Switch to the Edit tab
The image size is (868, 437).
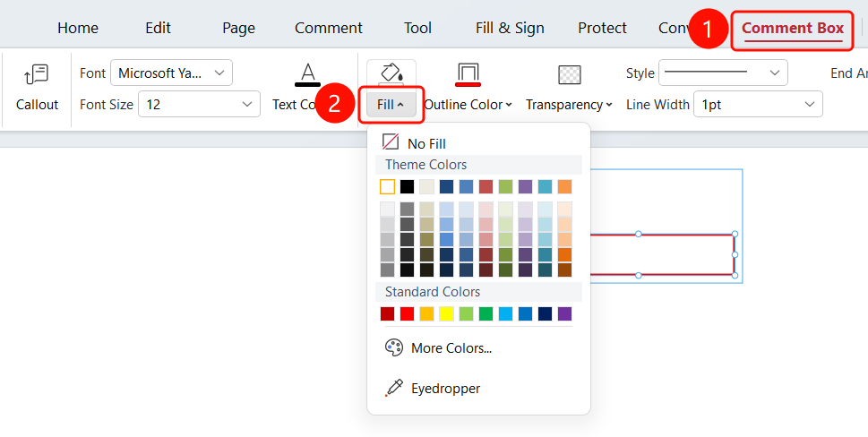(159, 28)
